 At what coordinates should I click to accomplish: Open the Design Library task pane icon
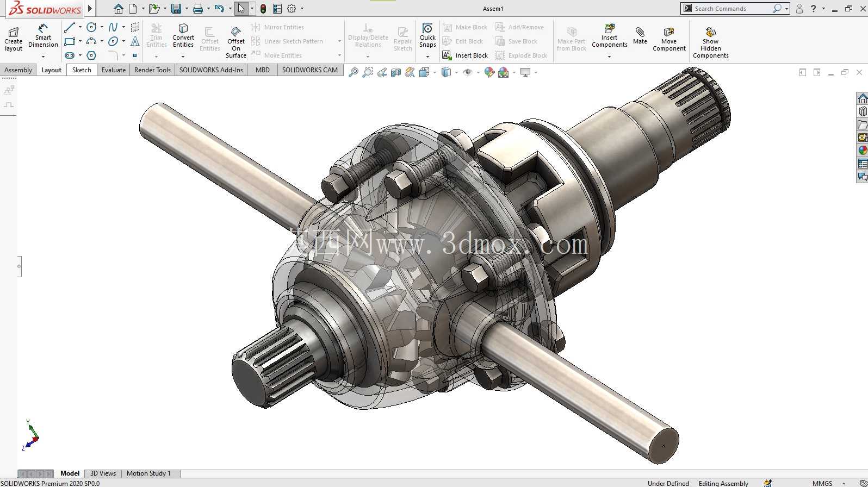click(863, 111)
